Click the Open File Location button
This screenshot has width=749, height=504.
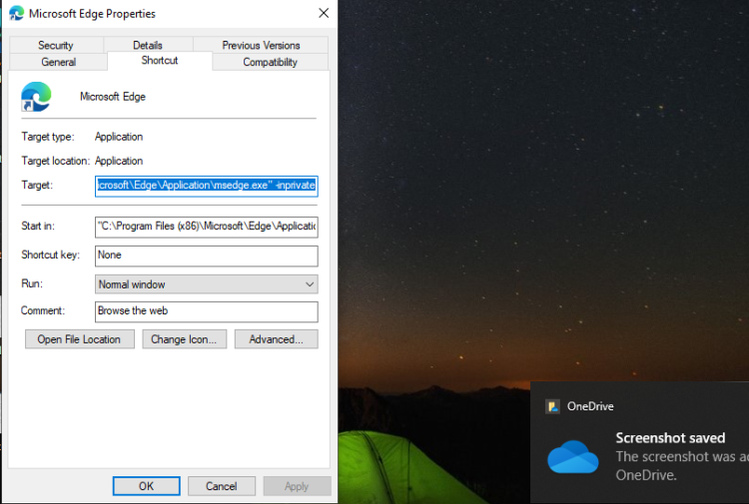(x=79, y=339)
